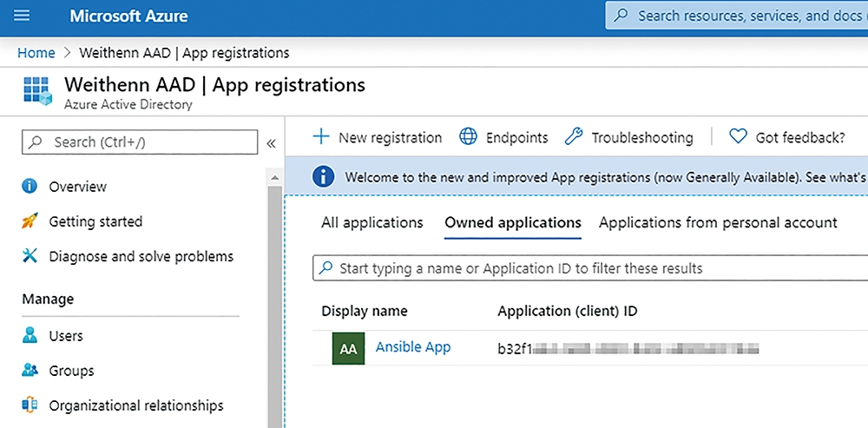Click the Getting started rocket icon
The width and height of the screenshot is (868, 428).
coord(30,221)
